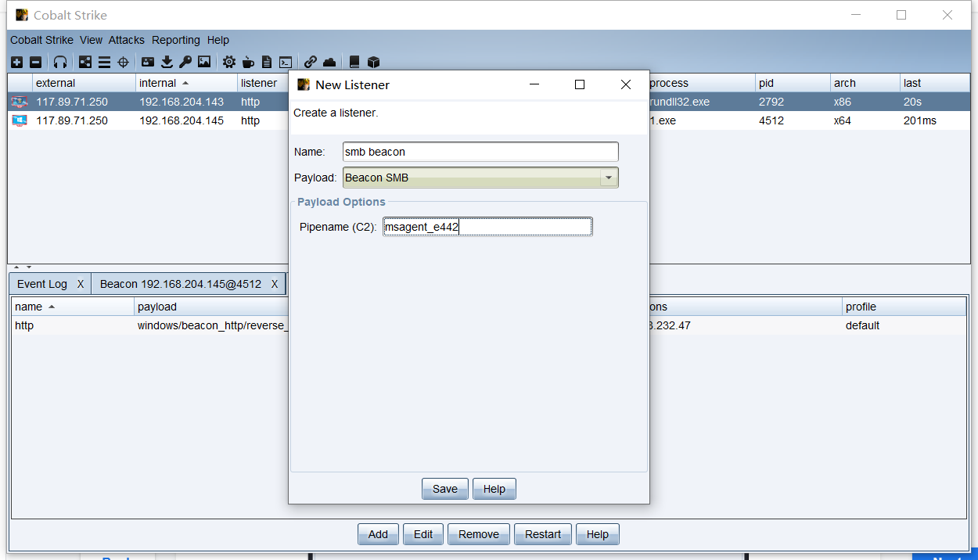Open Configure Listeners headphones icon

[x=60, y=62]
